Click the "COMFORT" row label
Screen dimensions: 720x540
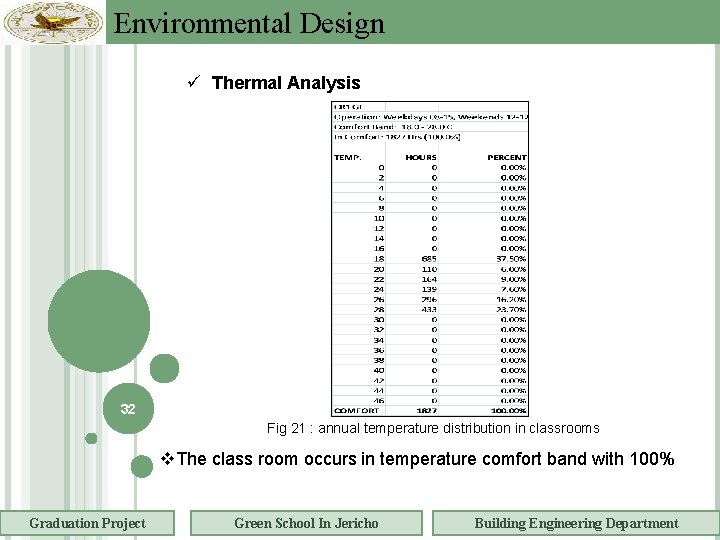(356, 411)
